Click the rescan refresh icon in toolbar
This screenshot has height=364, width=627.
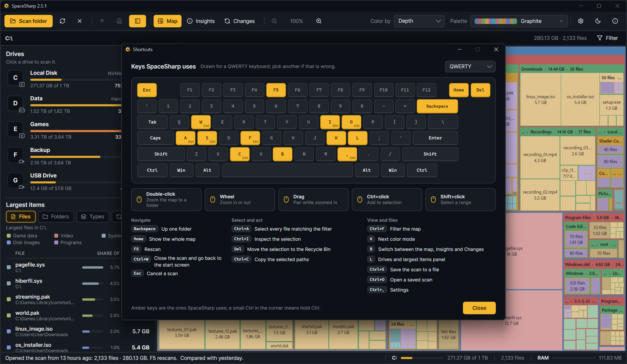pyautogui.click(x=62, y=21)
